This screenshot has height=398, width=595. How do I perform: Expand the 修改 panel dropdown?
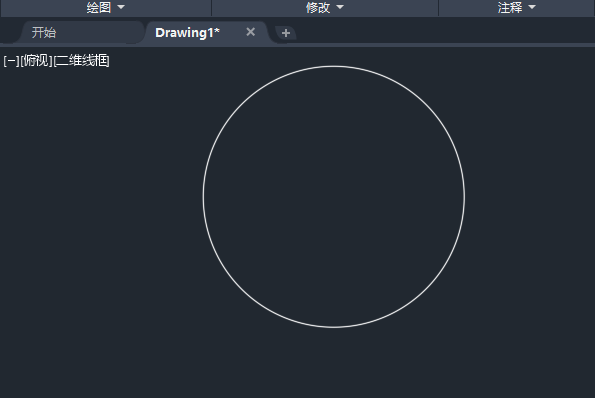click(325, 8)
